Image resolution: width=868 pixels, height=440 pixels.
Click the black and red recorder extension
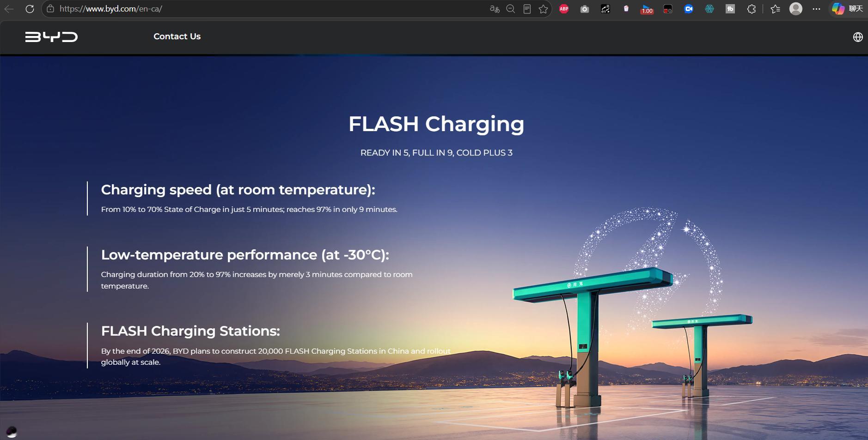coord(668,9)
